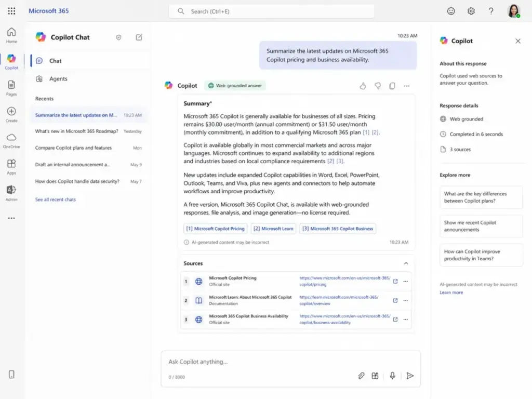This screenshot has width=532, height=399.
Task: Click the mobile device icon at bottom
Action: (11, 374)
